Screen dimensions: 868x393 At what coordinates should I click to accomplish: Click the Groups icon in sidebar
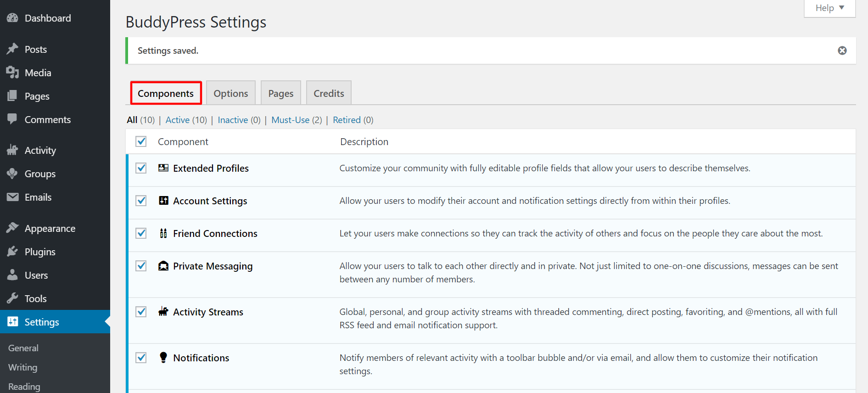12,174
